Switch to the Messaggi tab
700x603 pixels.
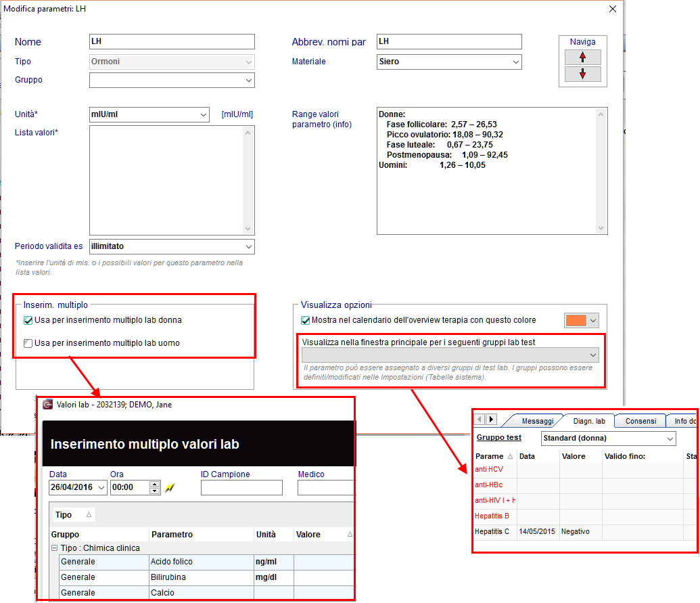coord(538,421)
